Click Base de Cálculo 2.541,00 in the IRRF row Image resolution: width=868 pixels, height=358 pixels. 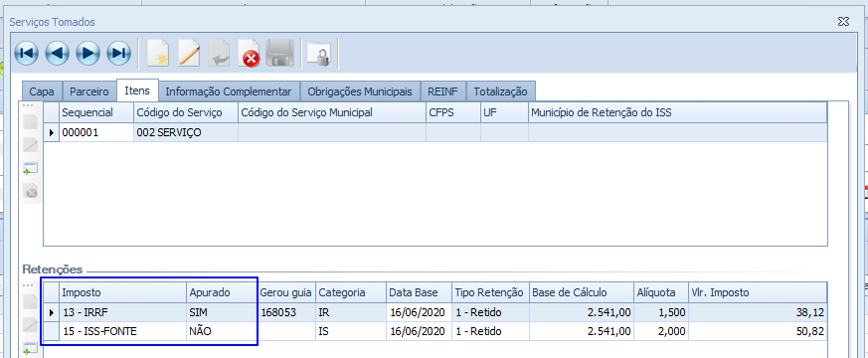click(582, 312)
